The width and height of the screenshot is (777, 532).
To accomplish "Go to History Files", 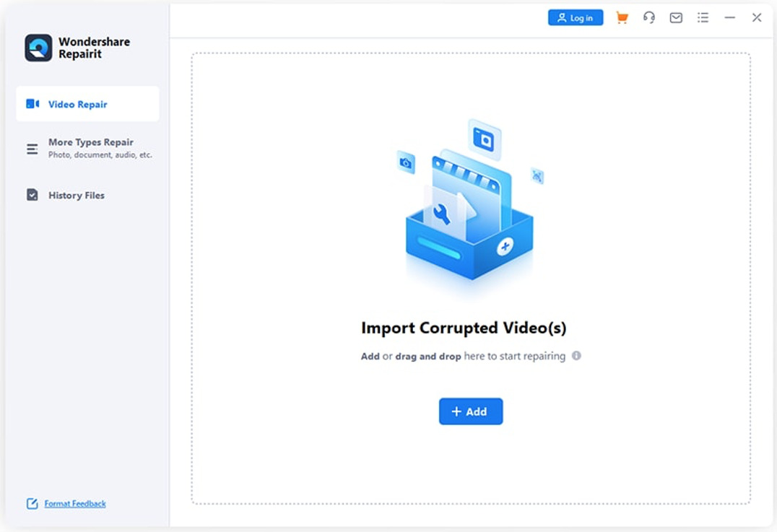I will pos(77,195).
